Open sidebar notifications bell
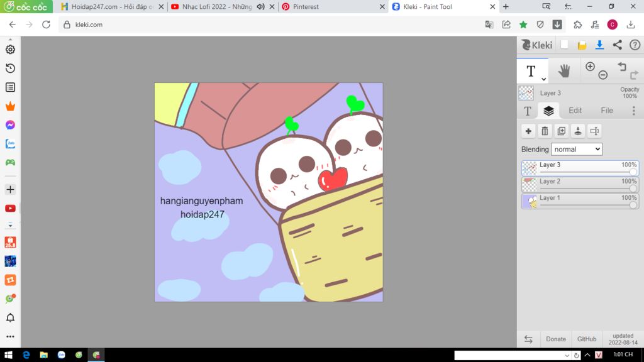 point(10,317)
